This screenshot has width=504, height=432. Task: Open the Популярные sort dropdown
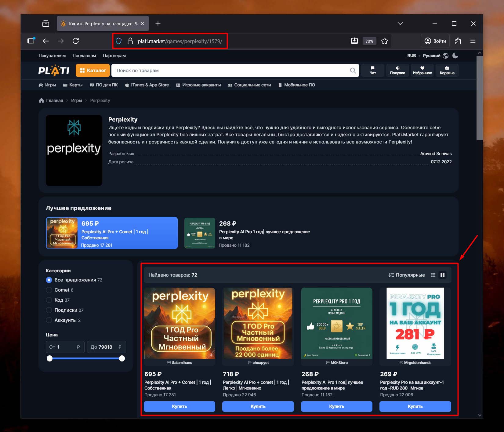tap(407, 275)
